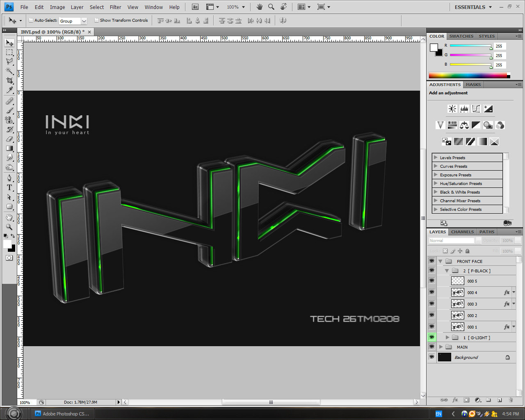Open the Layer menu
This screenshot has height=420, width=525.
click(x=77, y=7)
